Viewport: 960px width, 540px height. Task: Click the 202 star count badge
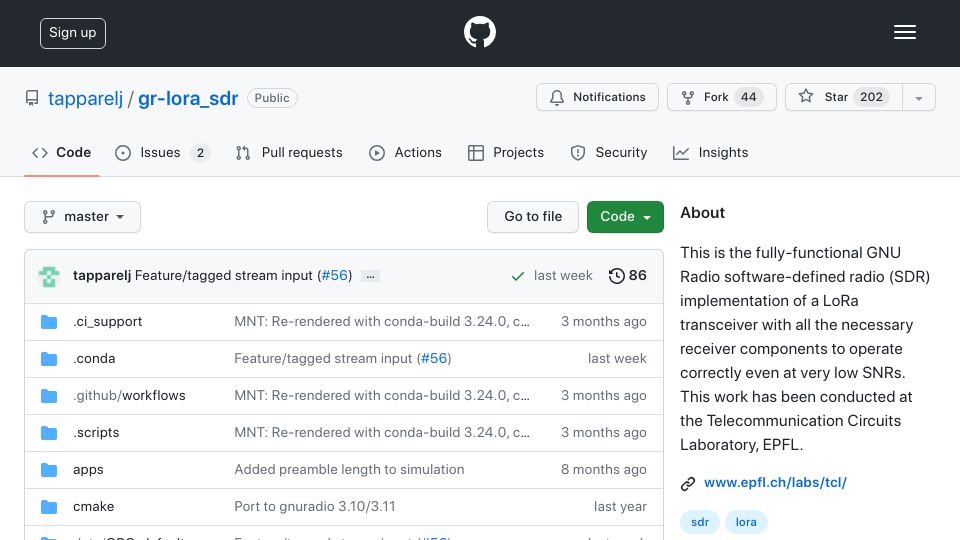871,97
